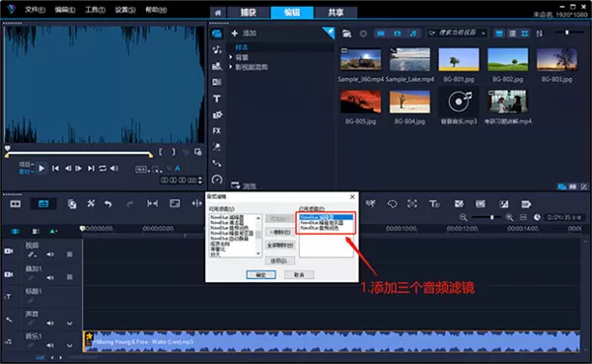Click the sort media icon in library

[539, 34]
